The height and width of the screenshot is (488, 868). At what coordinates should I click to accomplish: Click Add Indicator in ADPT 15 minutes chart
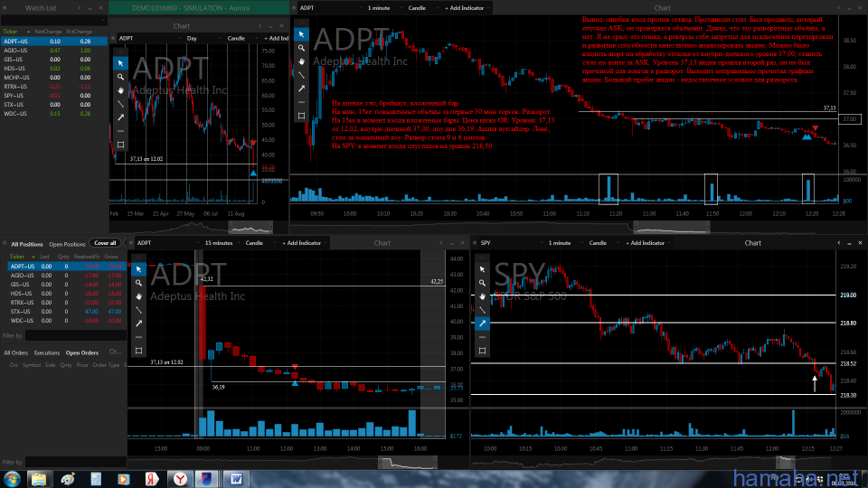point(304,243)
